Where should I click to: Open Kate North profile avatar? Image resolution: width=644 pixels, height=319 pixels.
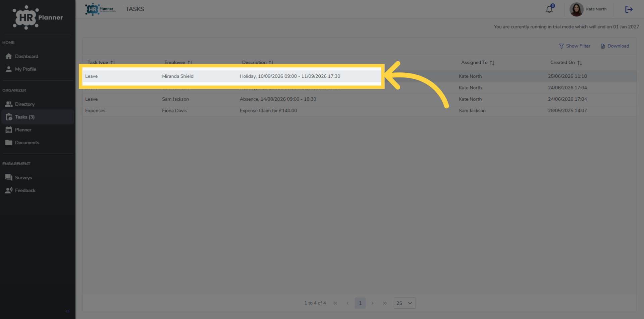pos(576,9)
